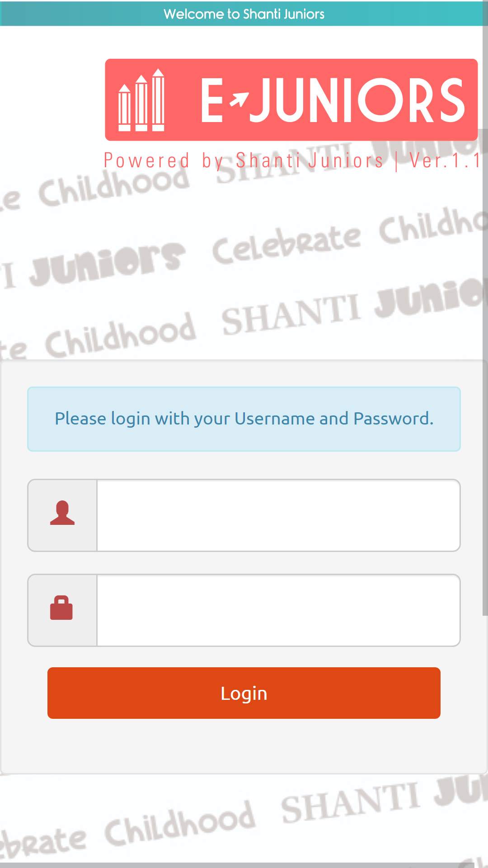Screen dimensions: 488x868
Task: Click the JUNIORS text in the red logo
Action: pos(357,100)
